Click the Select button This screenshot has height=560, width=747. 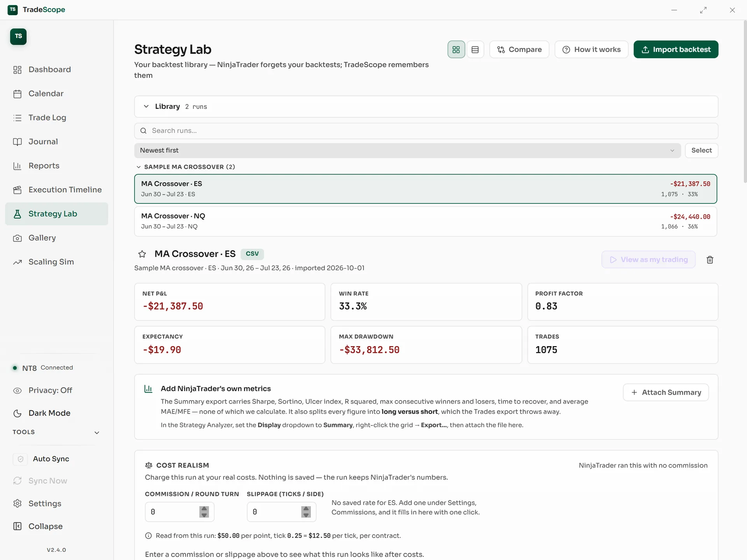[701, 150]
